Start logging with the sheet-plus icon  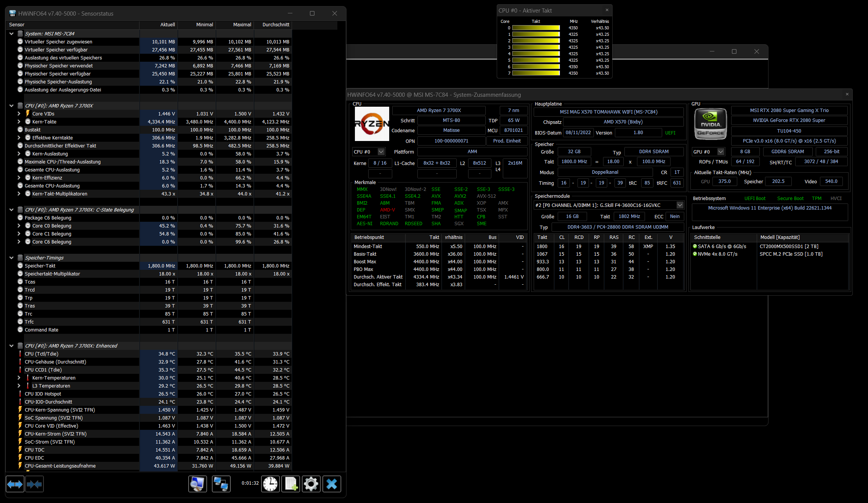pos(290,484)
